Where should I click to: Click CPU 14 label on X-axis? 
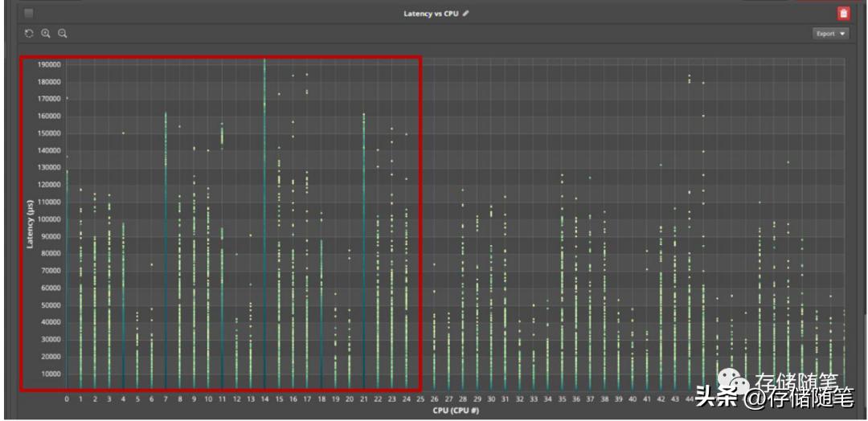coord(264,399)
